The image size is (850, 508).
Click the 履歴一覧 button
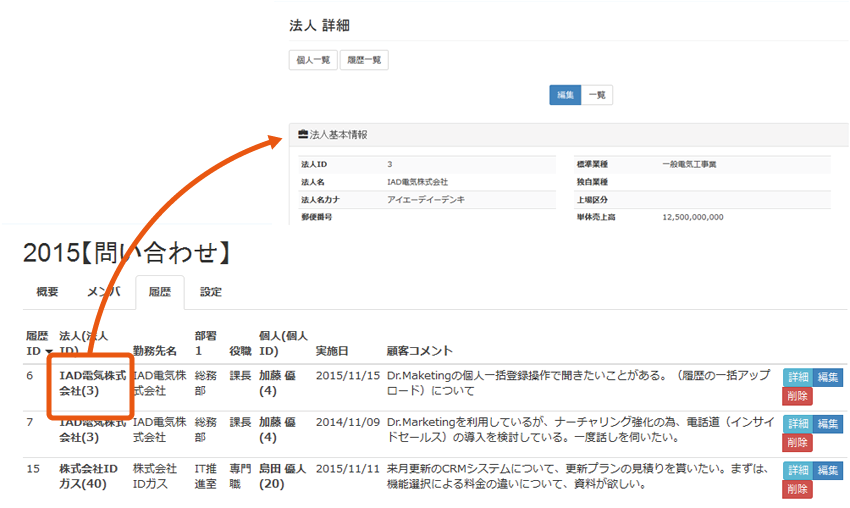(364, 60)
